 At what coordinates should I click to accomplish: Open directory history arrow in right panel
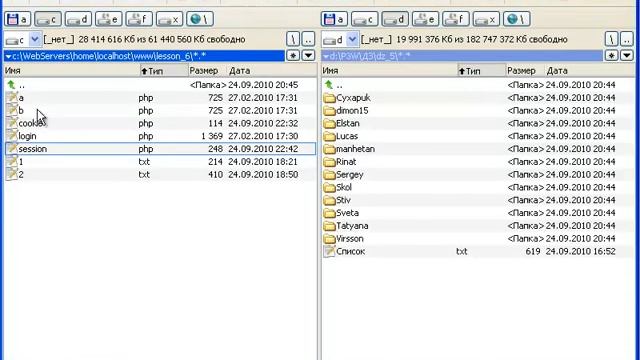(627, 56)
